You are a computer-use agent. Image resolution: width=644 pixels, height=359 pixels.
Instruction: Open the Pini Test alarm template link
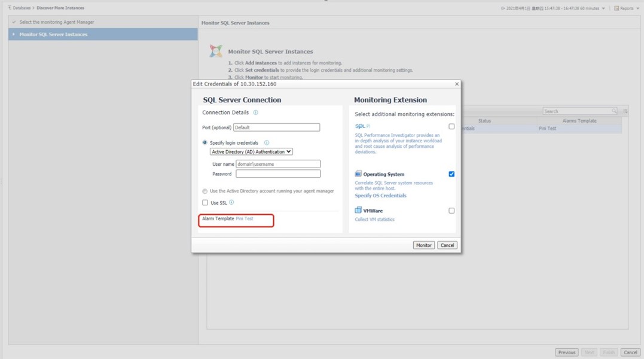(x=245, y=218)
